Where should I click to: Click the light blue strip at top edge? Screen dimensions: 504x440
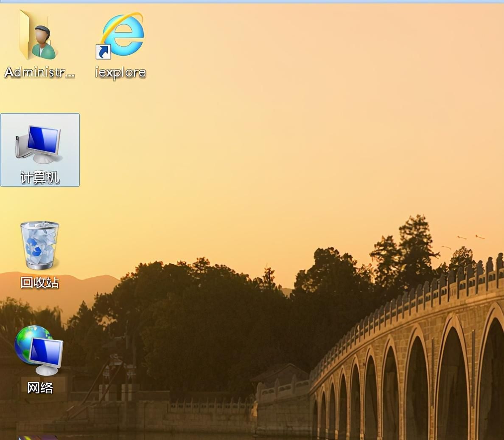[x=252, y=2]
